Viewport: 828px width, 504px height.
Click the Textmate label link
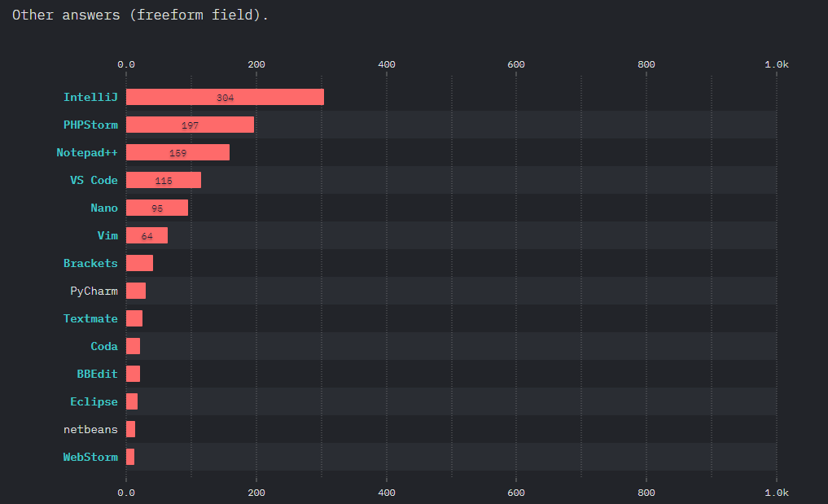click(x=90, y=318)
